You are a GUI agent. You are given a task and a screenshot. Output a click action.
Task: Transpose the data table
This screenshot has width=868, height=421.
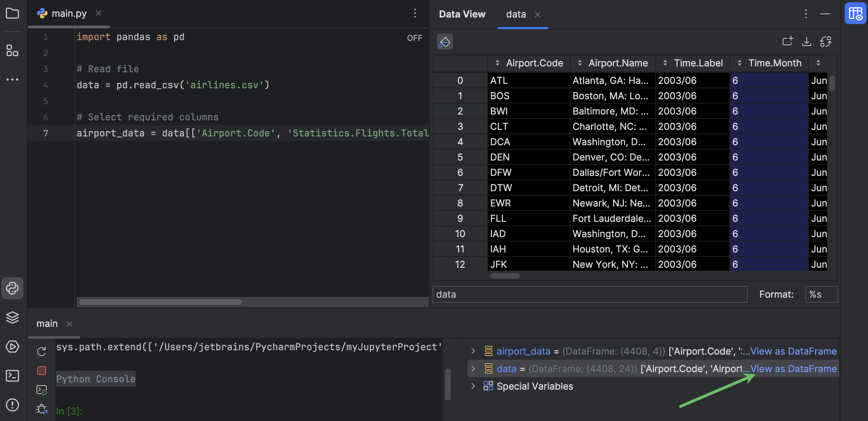tap(826, 41)
